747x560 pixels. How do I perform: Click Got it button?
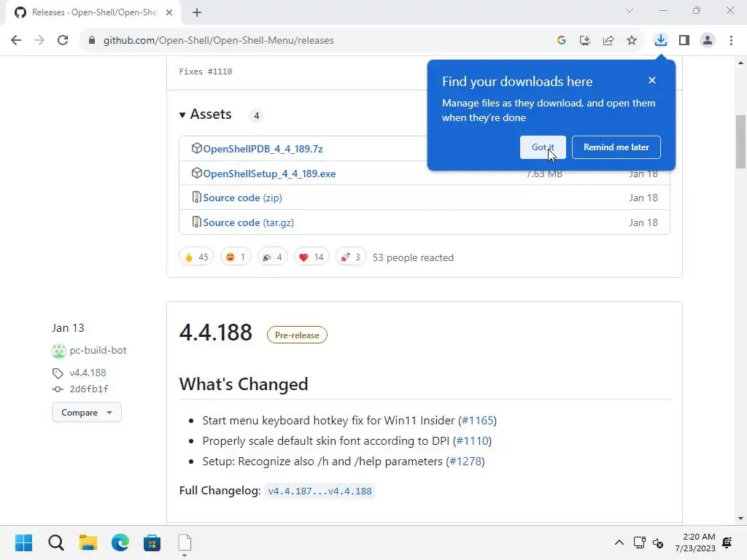point(543,147)
